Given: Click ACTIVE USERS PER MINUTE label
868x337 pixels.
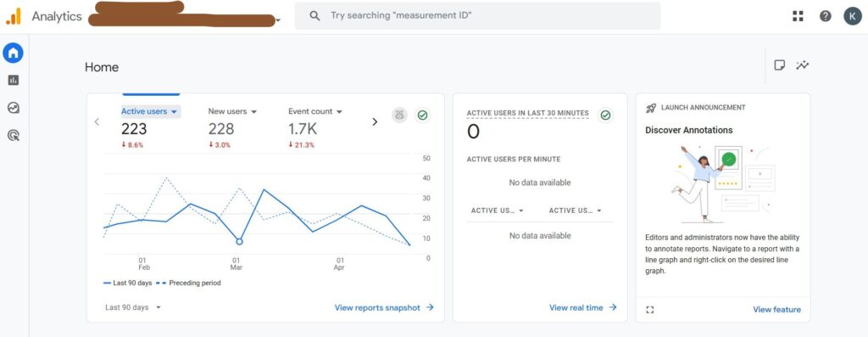Looking at the screenshot, I should click(514, 159).
